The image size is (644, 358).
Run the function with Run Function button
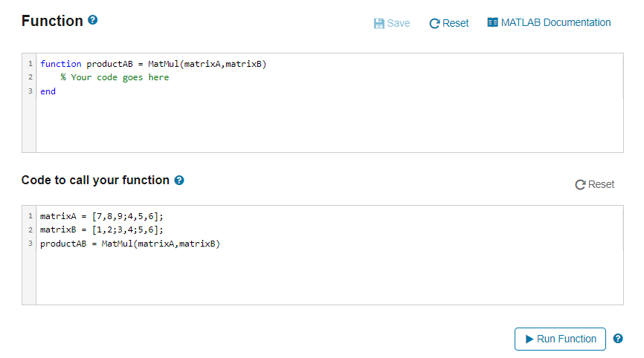click(x=560, y=339)
